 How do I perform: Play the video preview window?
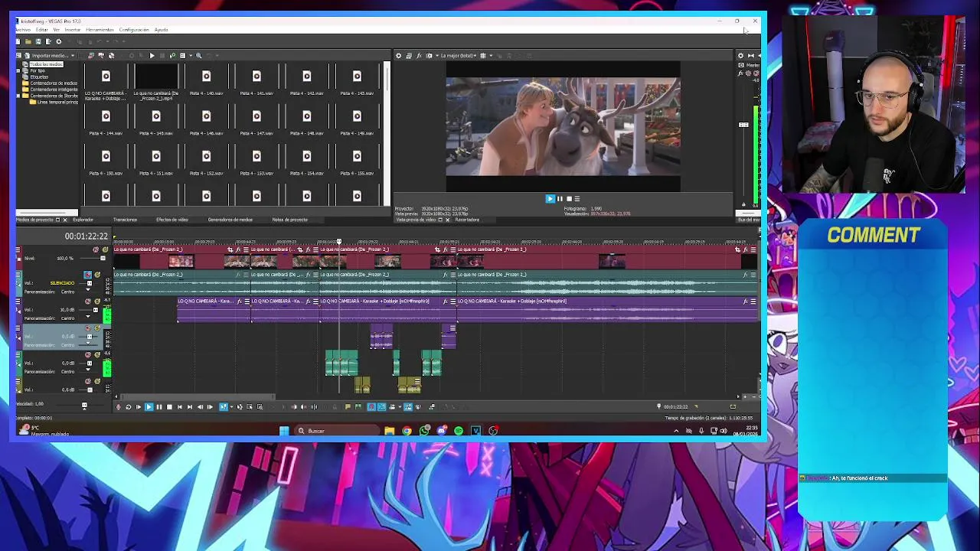click(550, 198)
